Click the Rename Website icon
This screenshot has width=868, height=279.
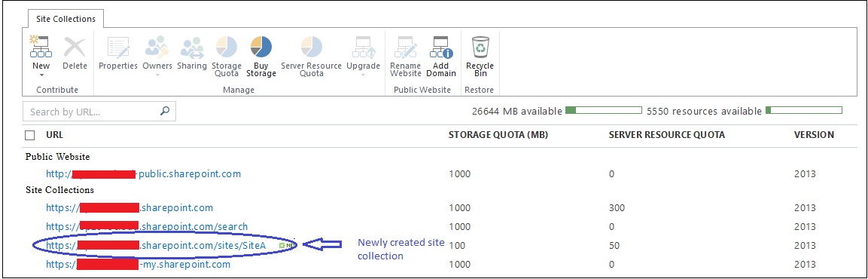(x=406, y=48)
